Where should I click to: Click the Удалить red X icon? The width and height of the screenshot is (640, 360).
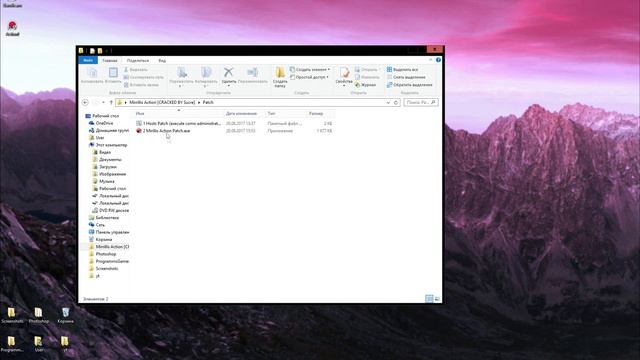(229, 73)
